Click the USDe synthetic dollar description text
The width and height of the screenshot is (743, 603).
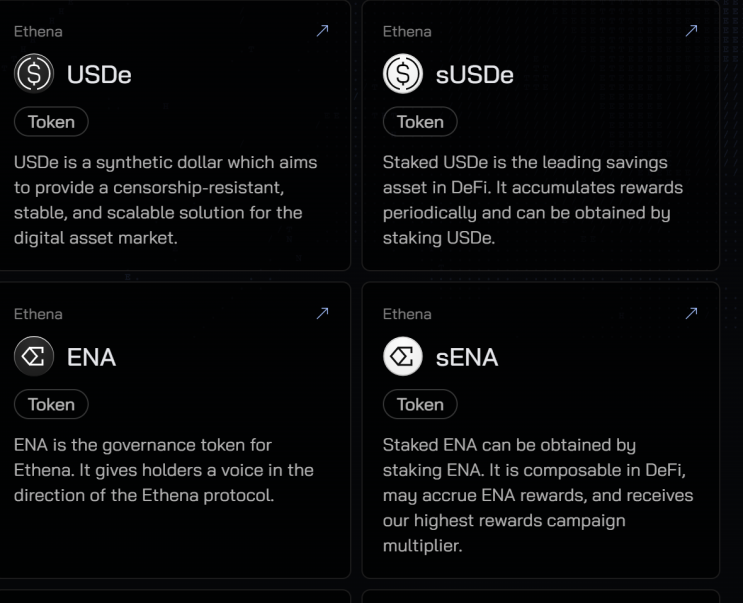pyautogui.click(x=165, y=200)
